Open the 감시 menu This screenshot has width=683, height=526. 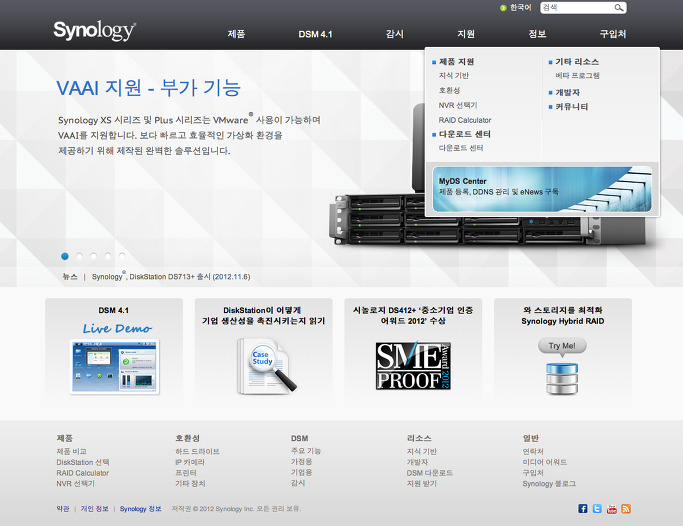click(x=395, y=34)
